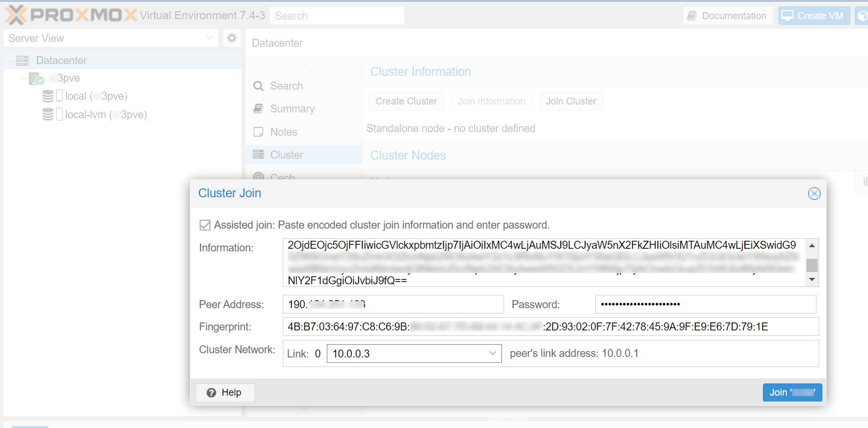Click the Ceph menu item
Image resolution: width=868 pixels, height=428 pixels.
pos(303,176)
